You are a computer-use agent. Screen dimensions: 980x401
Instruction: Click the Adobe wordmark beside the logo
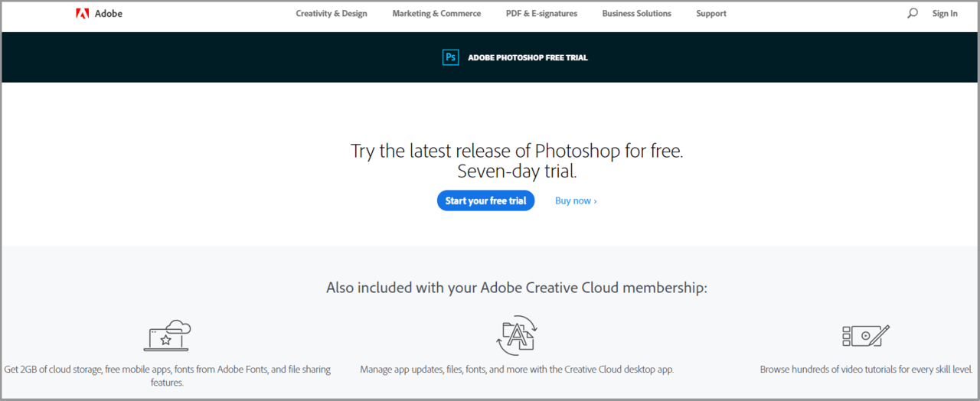coord(109,13)
